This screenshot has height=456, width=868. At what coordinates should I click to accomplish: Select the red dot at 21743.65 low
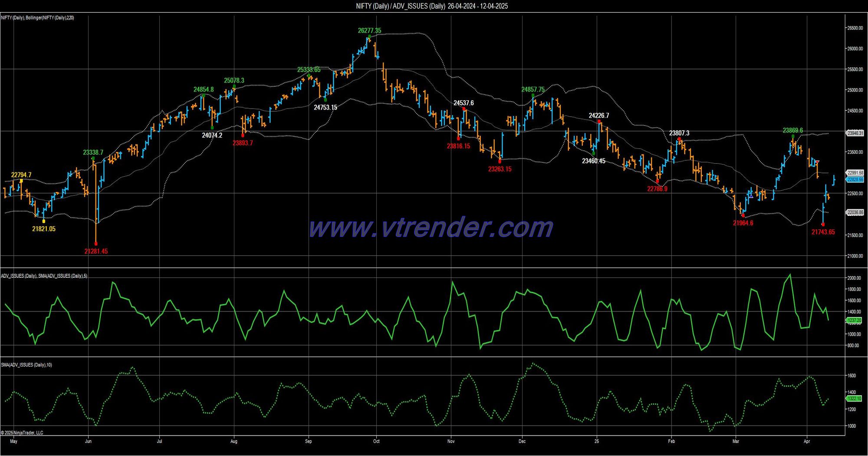click(823, 225)
